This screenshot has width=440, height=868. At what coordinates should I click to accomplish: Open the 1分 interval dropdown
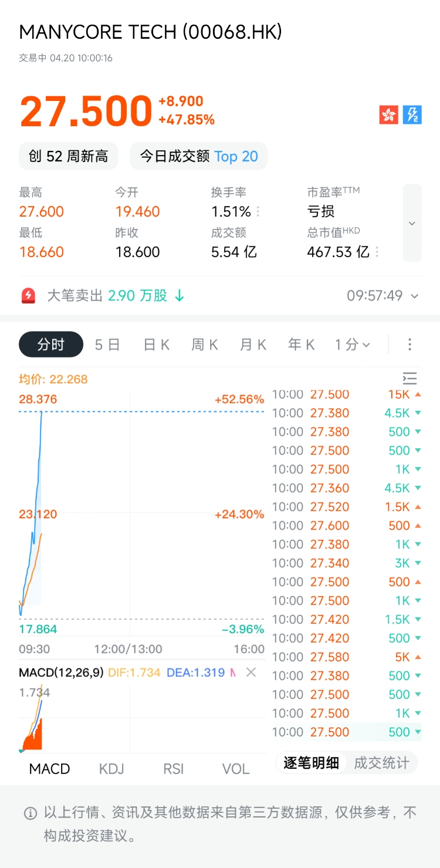coord(352,345)
